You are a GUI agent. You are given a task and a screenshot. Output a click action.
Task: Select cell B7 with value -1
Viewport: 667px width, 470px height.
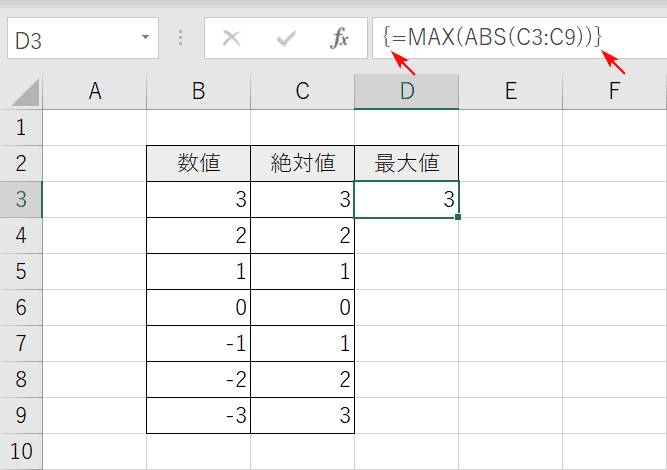click(198, 344)
